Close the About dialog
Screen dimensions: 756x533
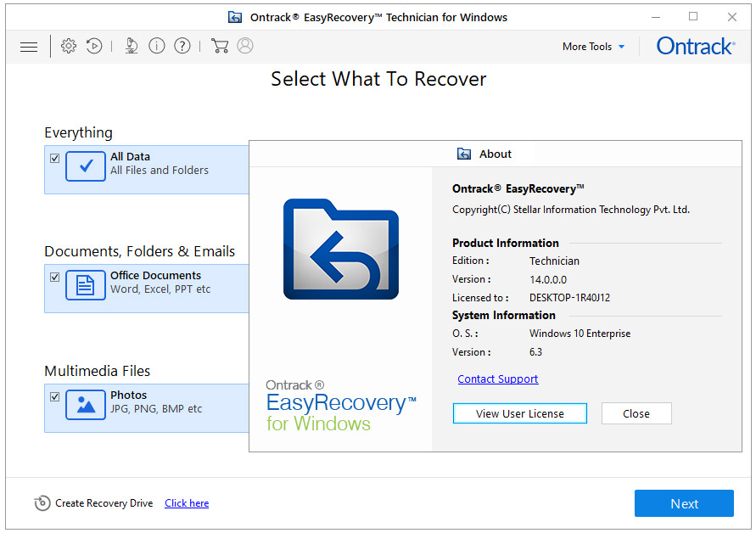(636, 413)
